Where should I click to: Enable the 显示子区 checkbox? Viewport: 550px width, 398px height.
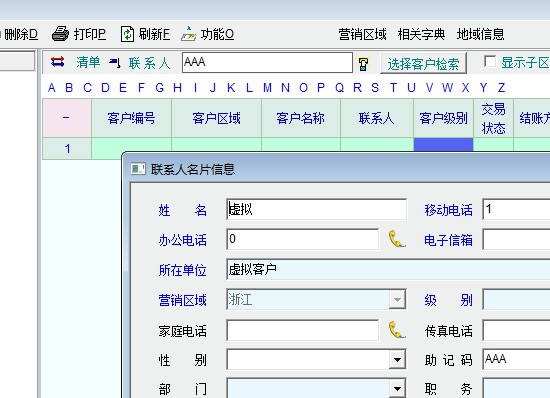490,61
